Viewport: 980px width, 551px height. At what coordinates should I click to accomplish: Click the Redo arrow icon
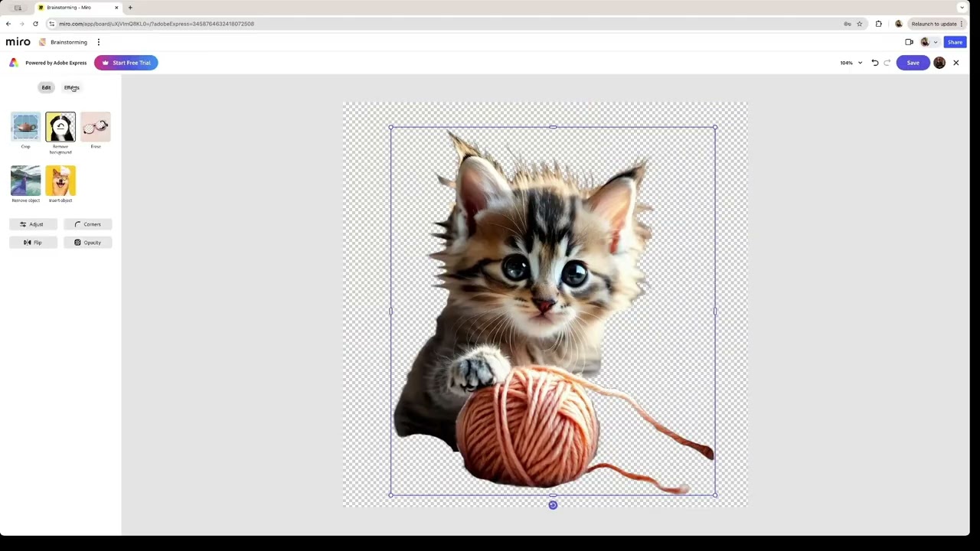coord(887,63)
